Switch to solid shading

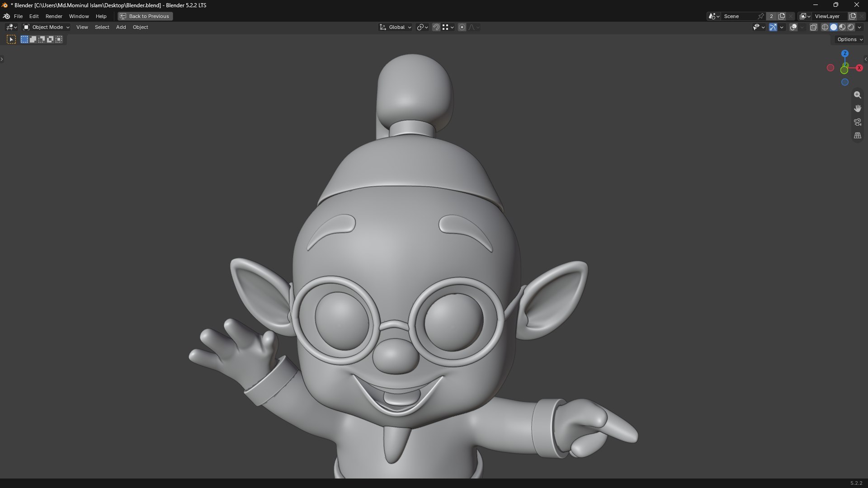click(834, 28)
